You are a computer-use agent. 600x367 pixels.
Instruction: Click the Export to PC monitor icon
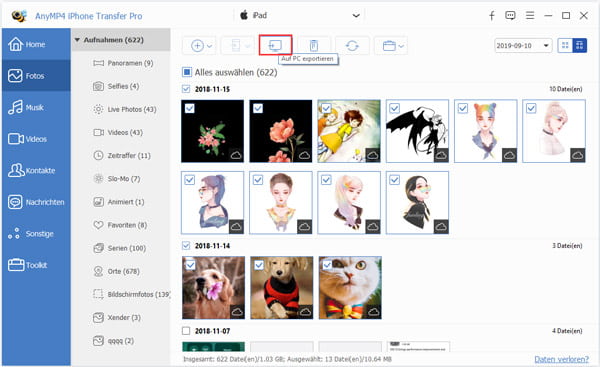[x=276, y=46]
